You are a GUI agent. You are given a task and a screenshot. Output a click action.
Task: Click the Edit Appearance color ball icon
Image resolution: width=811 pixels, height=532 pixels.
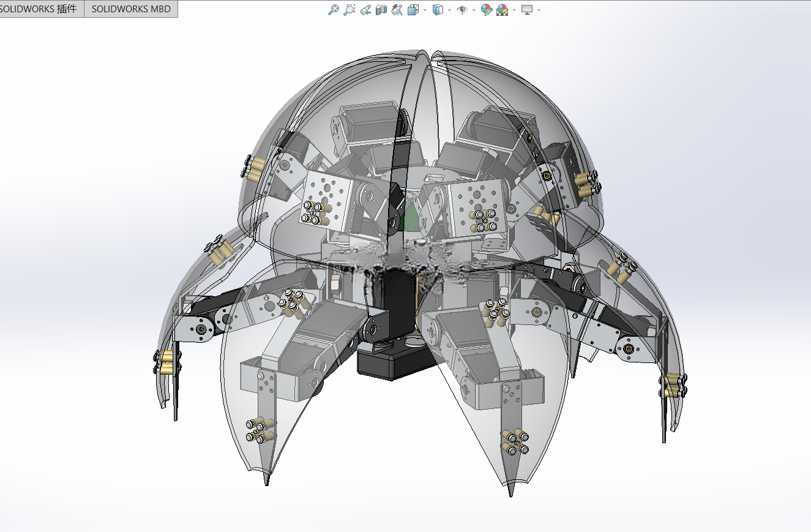pyautogui.click(x=487, y=10)
